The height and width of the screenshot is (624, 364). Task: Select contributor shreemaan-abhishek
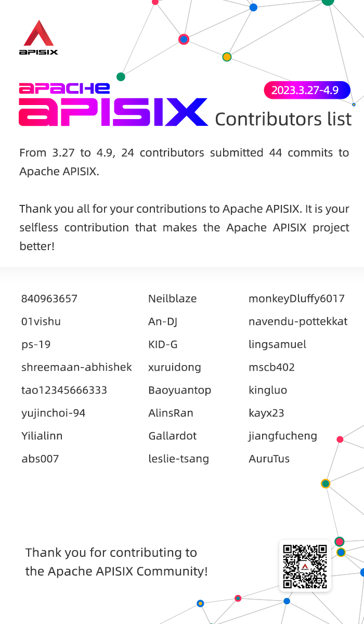click(76, 367)
